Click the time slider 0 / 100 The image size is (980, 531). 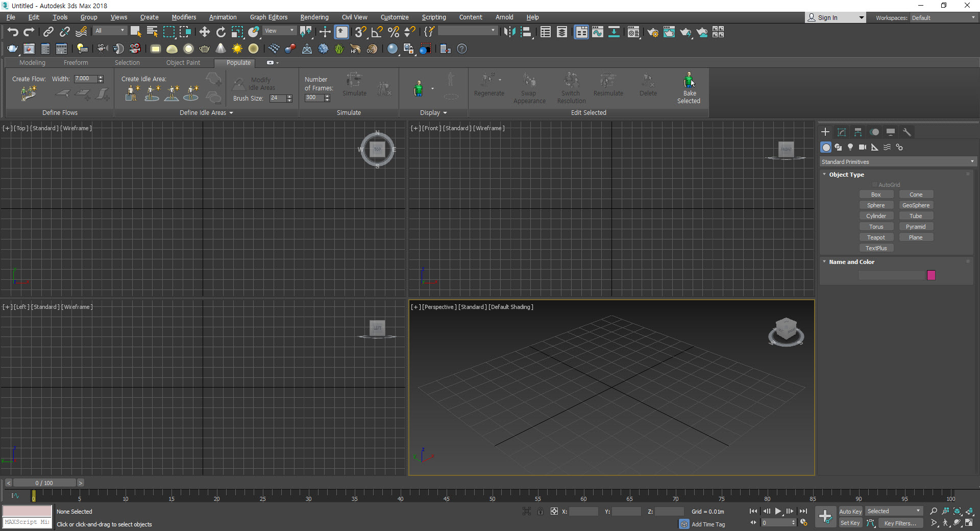click(x=44, y=483)
